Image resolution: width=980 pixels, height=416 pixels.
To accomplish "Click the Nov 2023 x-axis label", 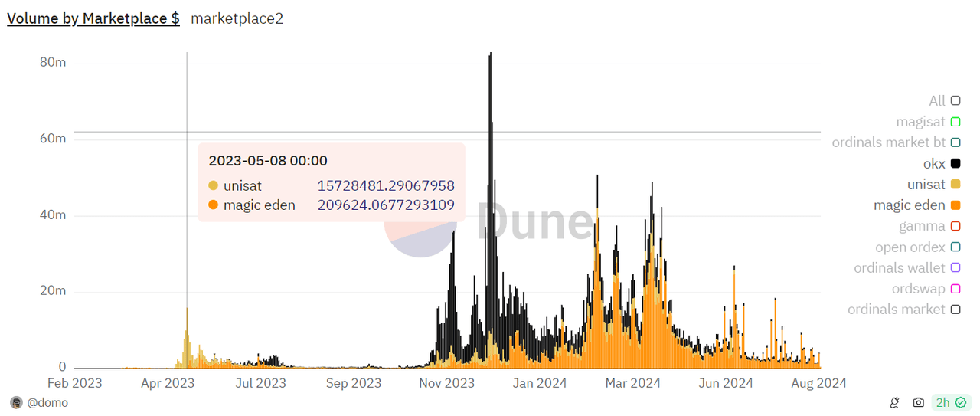I will pos(447,382).
